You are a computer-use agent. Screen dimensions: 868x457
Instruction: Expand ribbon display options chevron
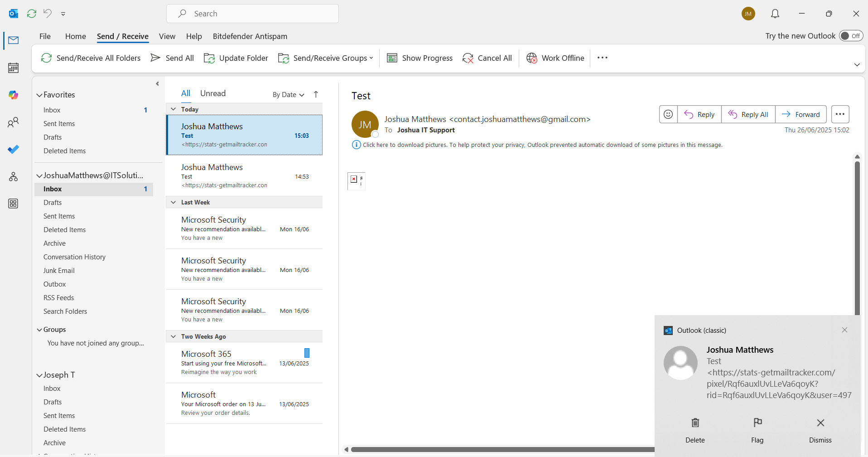pos(857,65)
